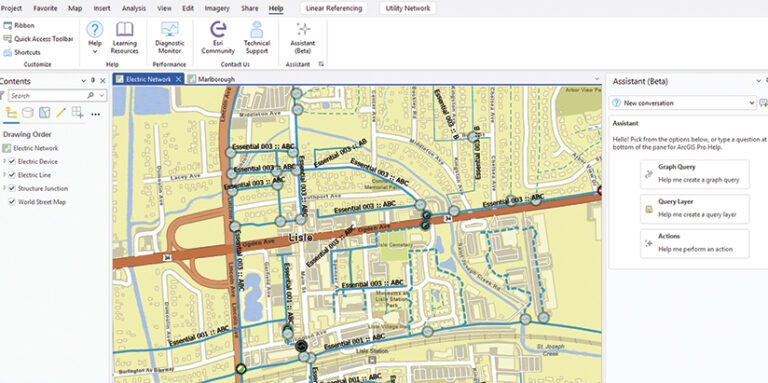768x383 pixels.
Task: Switch Contents to List By Editing
Action: pos(61,113)
